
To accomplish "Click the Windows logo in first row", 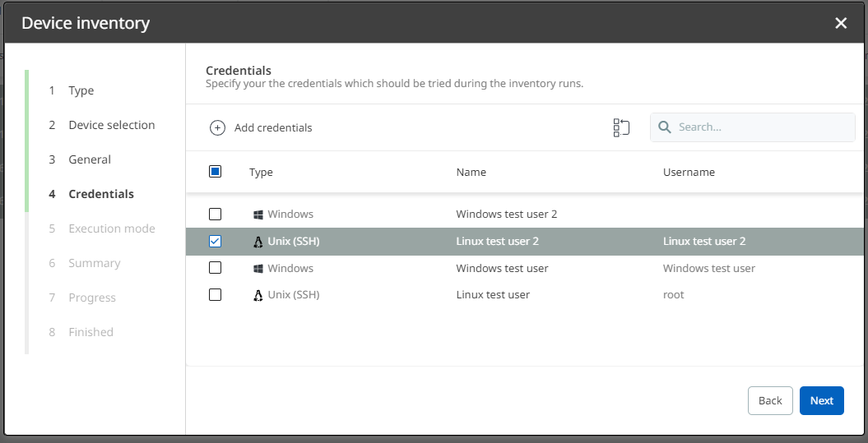I will click(x=258, y=215).
